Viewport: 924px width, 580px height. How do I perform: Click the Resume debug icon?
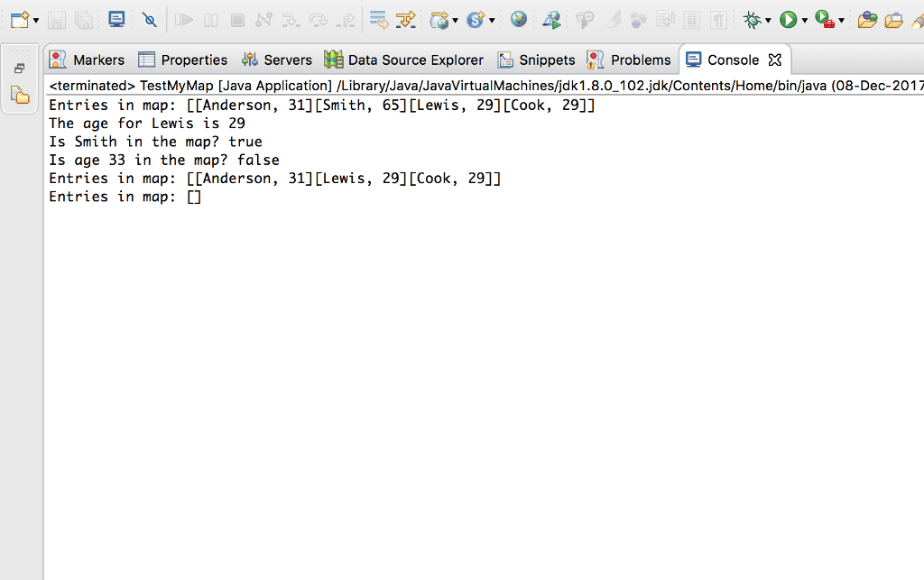click(184, 20)
